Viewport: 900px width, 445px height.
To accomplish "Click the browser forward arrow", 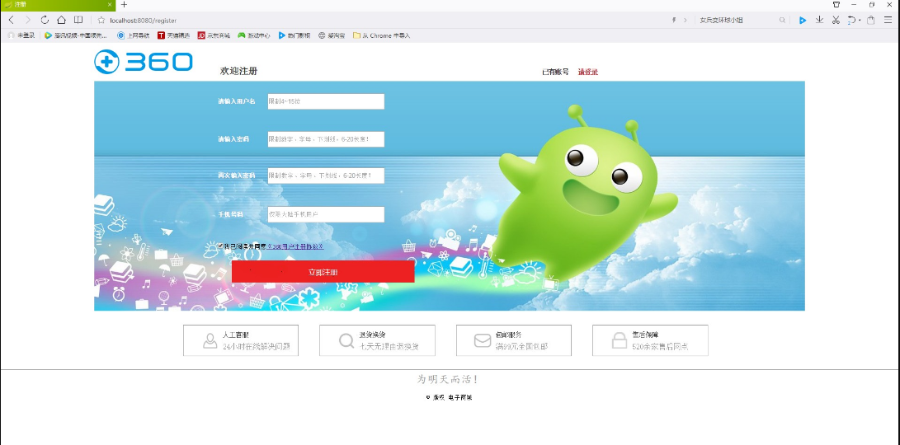I will pos(27,20).
